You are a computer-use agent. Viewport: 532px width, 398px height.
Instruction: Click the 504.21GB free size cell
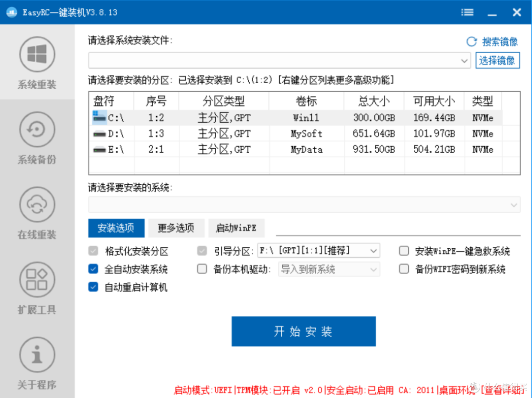pyautogui.click(x=434, y=149)
